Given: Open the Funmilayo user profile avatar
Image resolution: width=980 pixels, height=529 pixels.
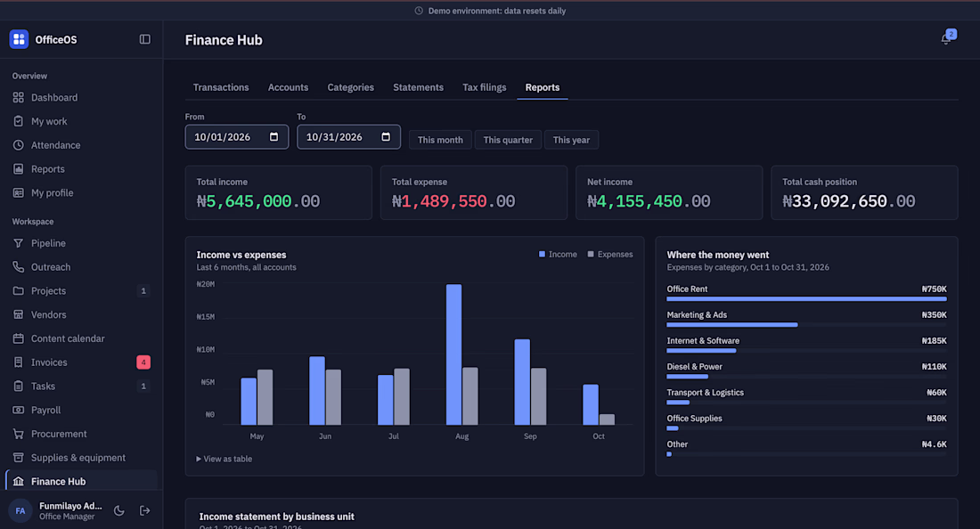Looking at the screenshot, I should (x=20, y=511).
